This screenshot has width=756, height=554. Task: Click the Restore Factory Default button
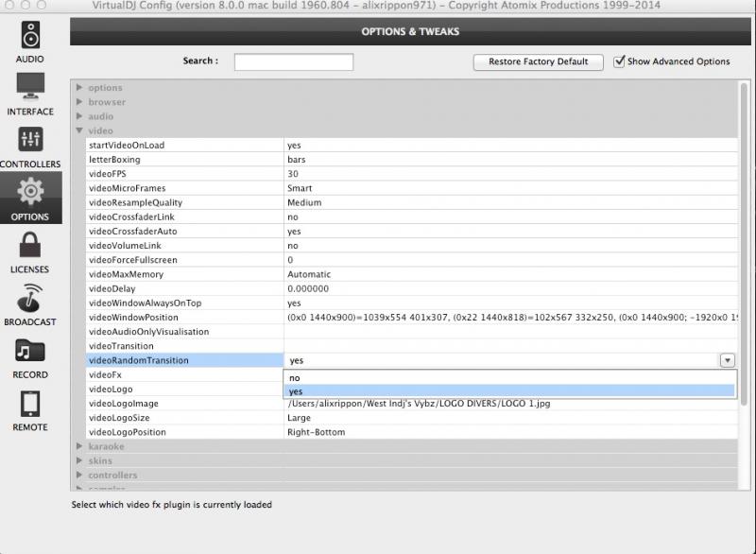(x=538, y=61)
